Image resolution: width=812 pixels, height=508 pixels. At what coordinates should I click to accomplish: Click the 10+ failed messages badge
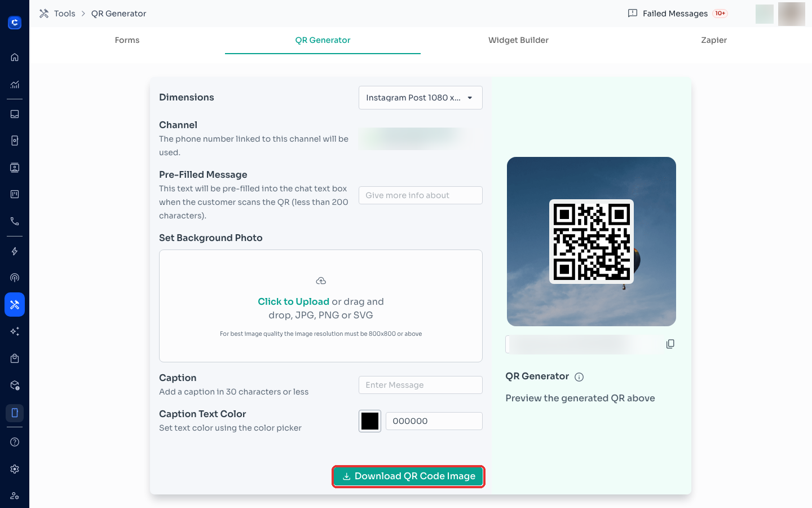[x=720, y=14]
